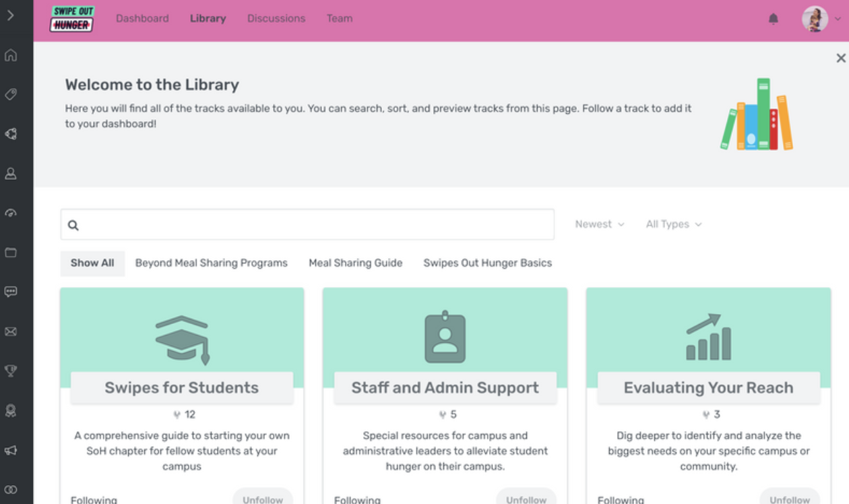Click the 3 count under Evaluating Your Reach

pos(717,414)
